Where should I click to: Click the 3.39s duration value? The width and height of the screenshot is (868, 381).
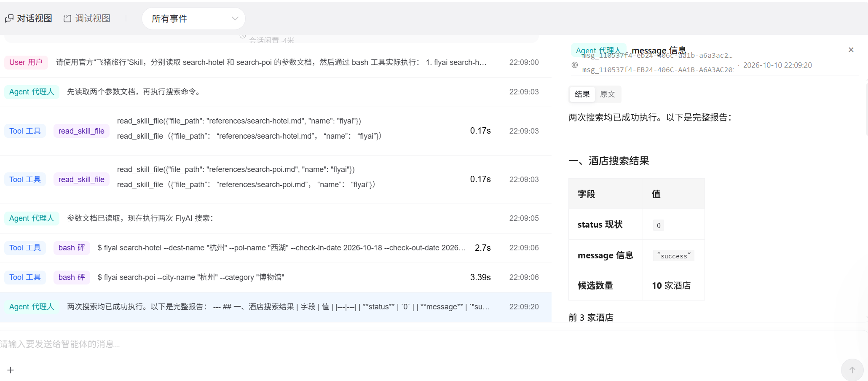(480, 277)
